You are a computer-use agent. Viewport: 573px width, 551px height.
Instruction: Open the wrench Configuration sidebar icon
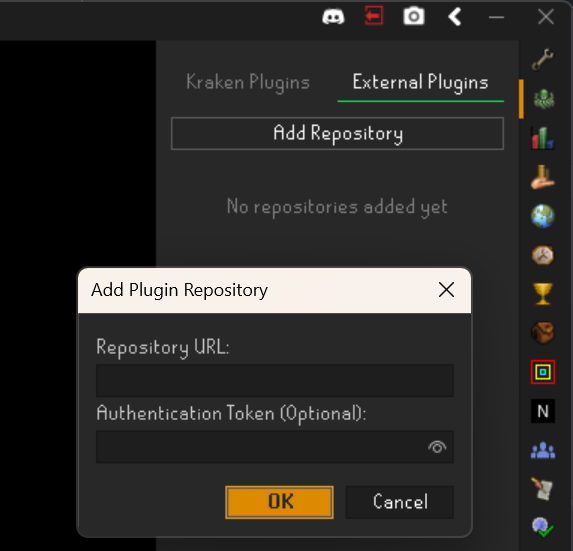(543, 60)
